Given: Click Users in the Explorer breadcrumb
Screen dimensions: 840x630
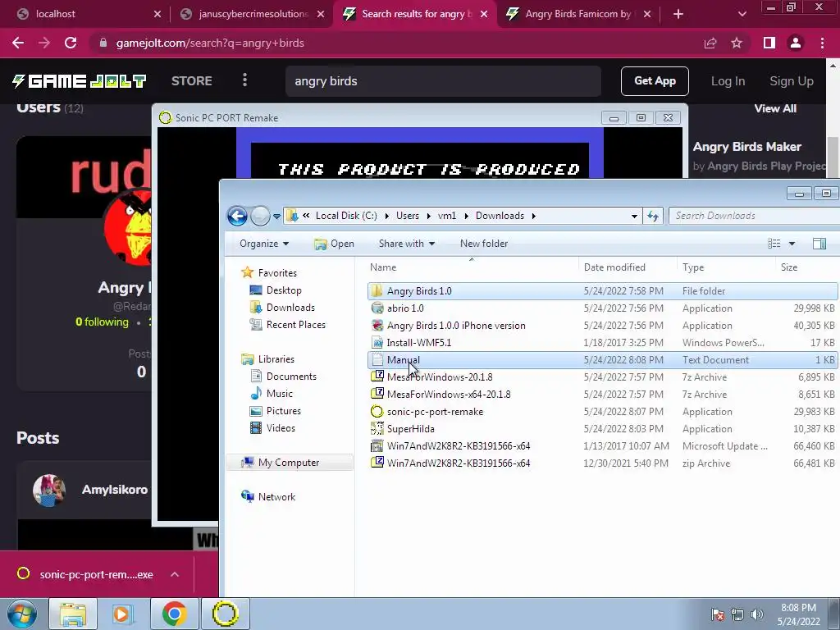Looking at the screenshot, I should (x=407, y=216).
